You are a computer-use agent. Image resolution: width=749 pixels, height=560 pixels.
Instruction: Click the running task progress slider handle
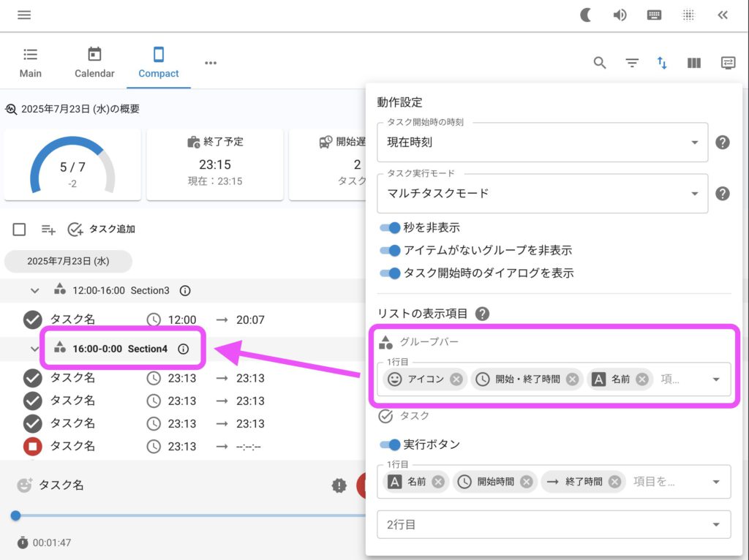(x=16, y=515)
